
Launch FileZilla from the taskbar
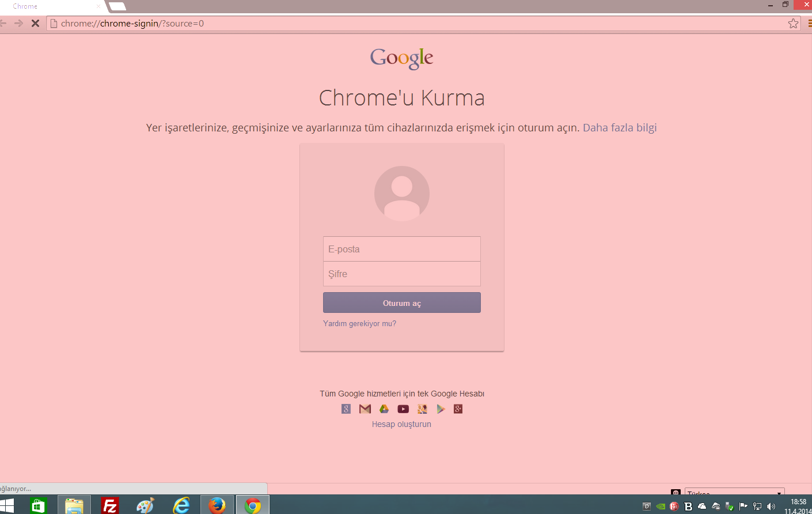pos(109,505)
